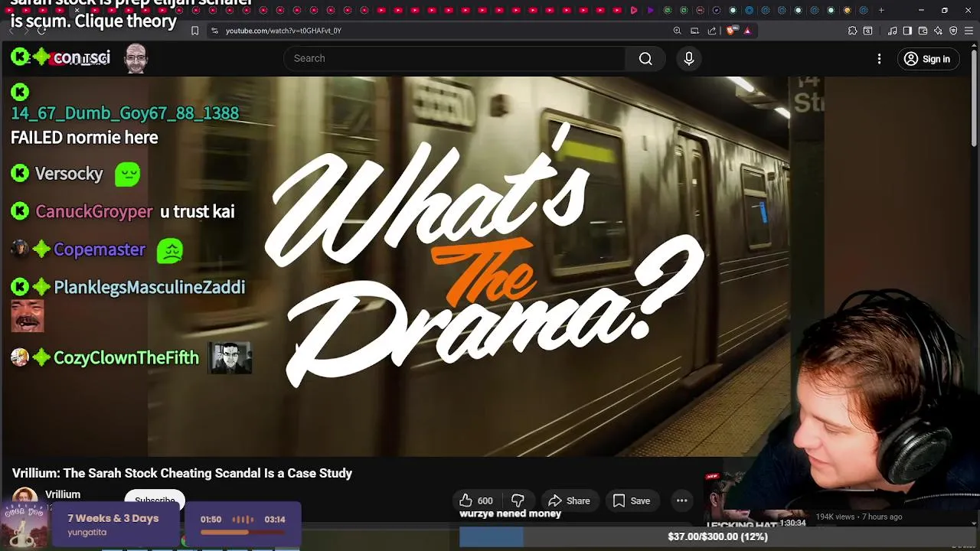This screenshot has height=551, width=980.
Task: Open the Vrillium channel name link
Action: click(63, 494)
